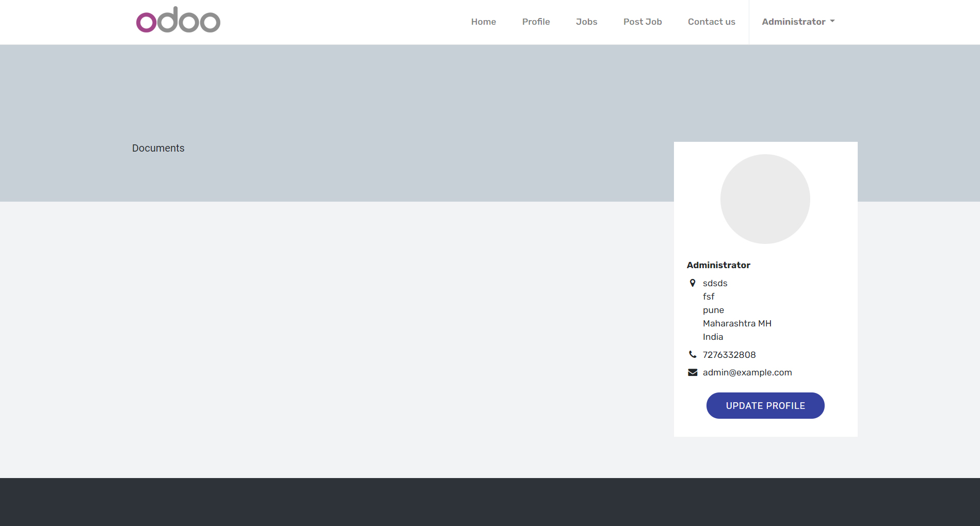Click the sdsds address line

[715, 283]
